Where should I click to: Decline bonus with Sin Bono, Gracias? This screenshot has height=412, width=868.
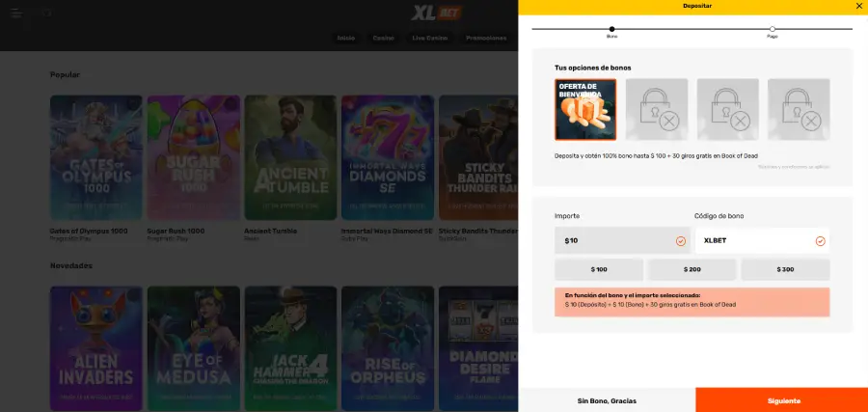(x=607, y=400)
